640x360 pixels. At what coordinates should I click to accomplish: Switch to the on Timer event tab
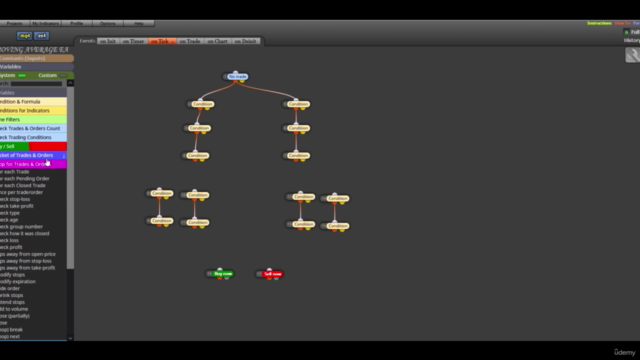pos(133,41)
